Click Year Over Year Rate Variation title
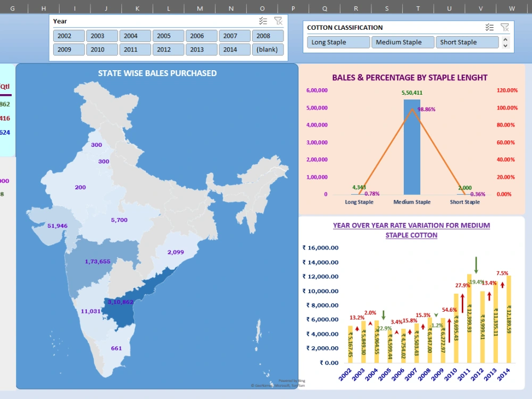Screen dimensions: 532x399 coord(412,230)
